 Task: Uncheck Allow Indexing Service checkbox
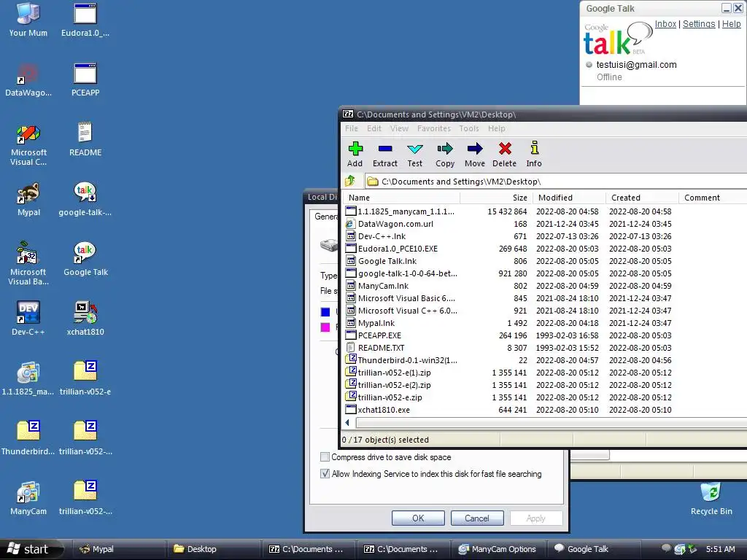[x=325, y=474]
